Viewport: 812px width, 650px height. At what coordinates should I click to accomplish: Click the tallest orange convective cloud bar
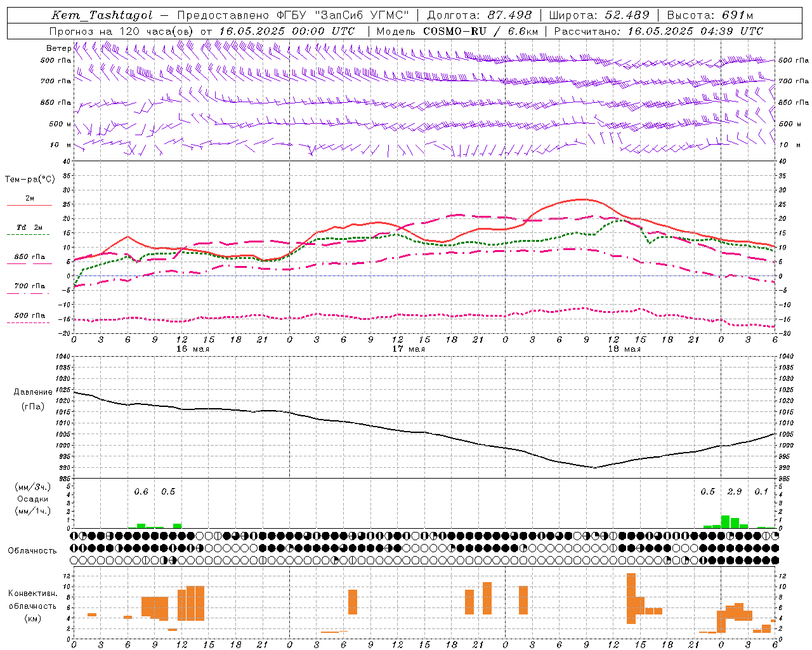(x=631, y=599)
